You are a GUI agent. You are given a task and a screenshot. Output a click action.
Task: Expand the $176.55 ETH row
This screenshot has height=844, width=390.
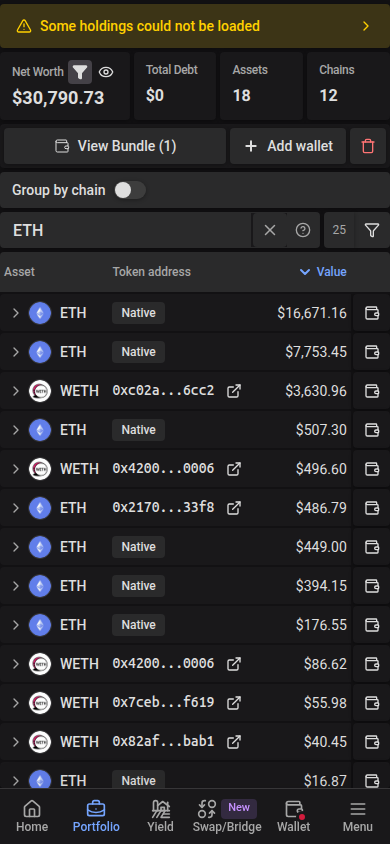pyautogui.click(x=16, y=625)
